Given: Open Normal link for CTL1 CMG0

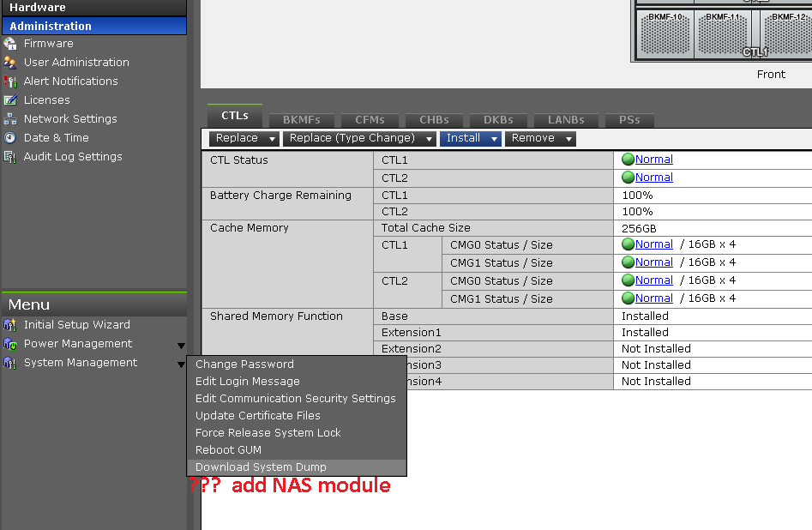Looking at the screenshot, I should tap(654, 244).
